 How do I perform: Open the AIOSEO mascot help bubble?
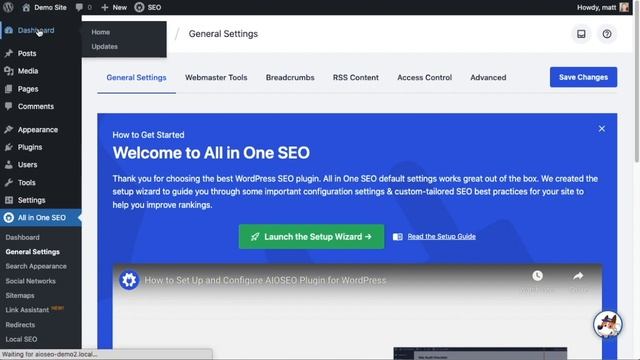pyautogui.click(x=607, y=325)
